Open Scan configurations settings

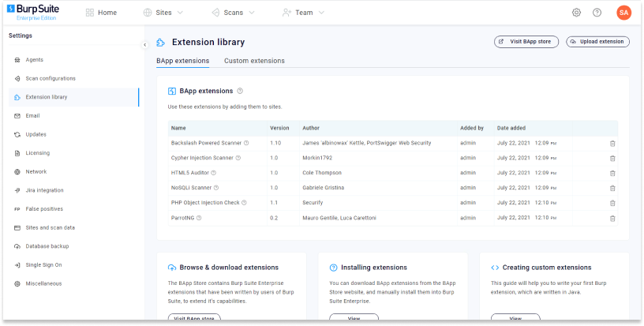(x=74, y=78)
